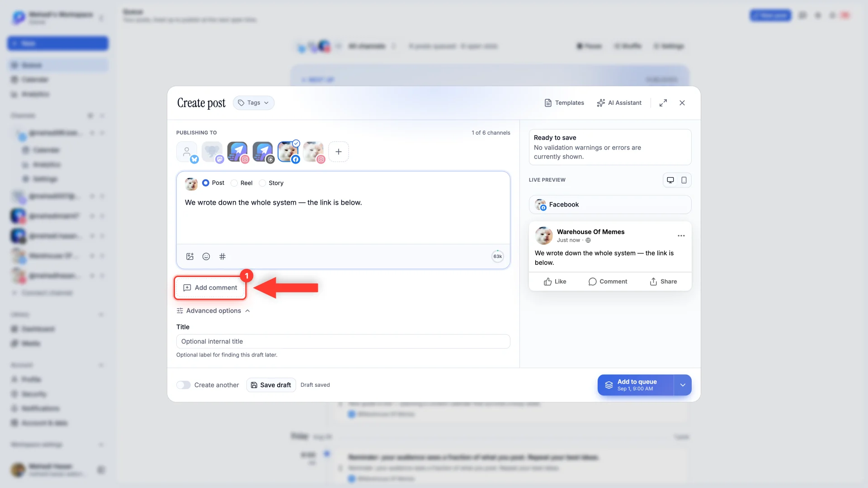Open the AI Assistant
This screenshot has width=868, height=488.
click(619, 103)
